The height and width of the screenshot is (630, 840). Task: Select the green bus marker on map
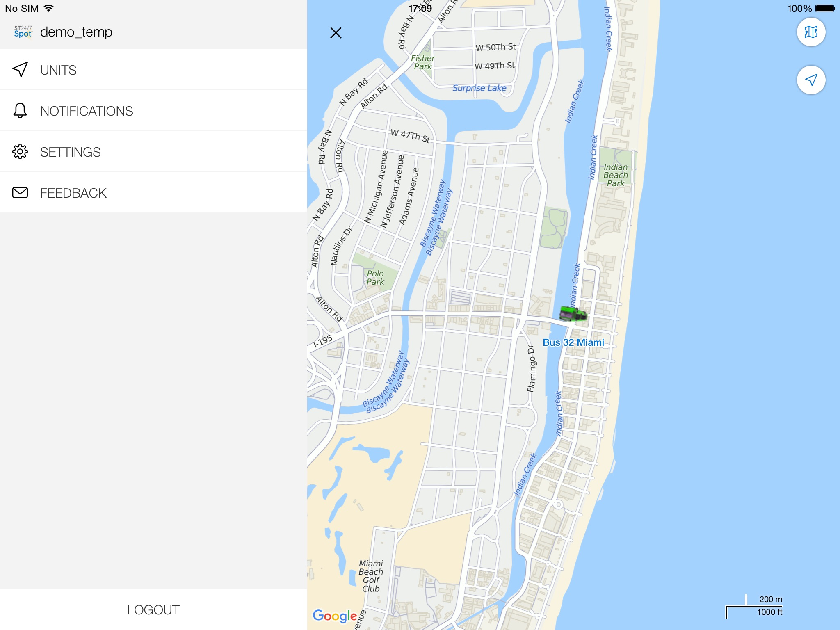coord(573,314)
